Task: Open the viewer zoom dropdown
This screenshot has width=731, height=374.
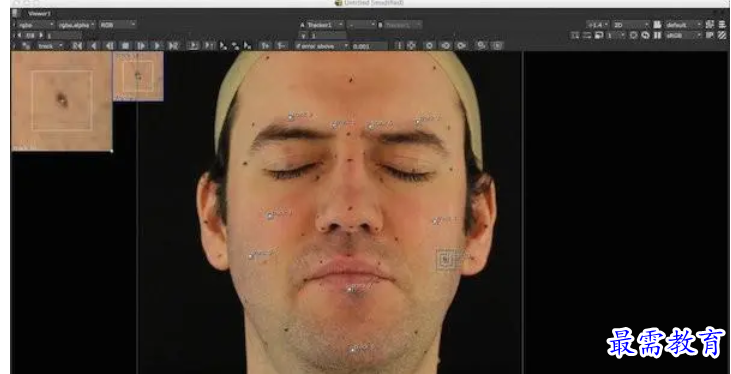Action: tap(598, 25)
